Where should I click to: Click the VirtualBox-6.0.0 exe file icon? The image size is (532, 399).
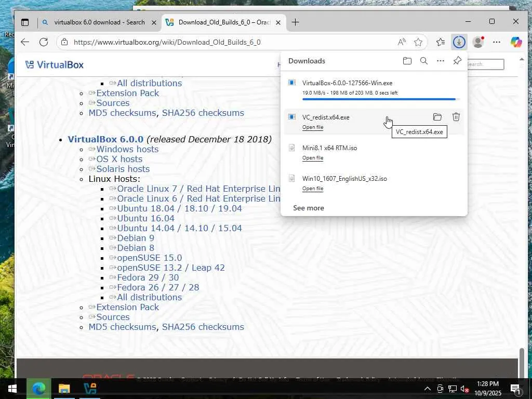(x=292, y=83)
